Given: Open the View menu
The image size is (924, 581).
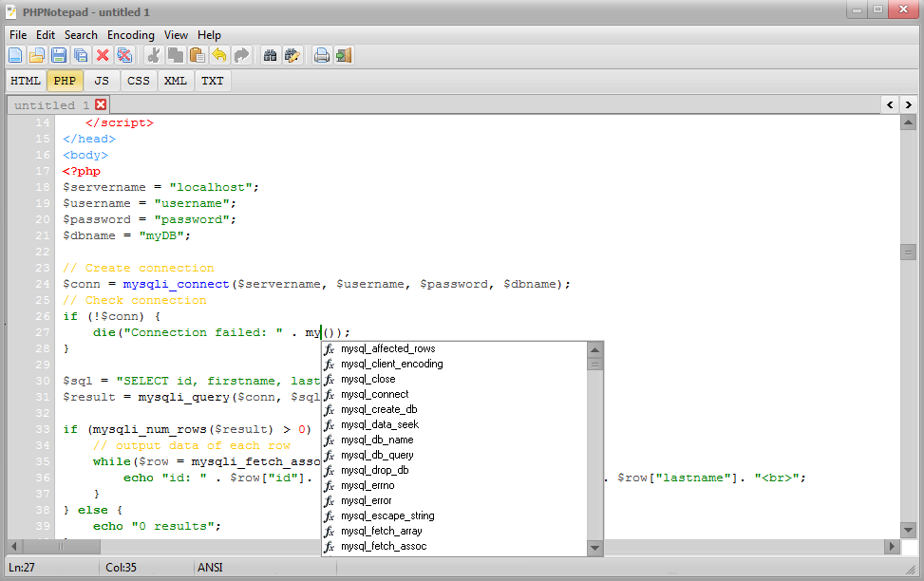Looking at the screenshot, I should coord(176,35).
